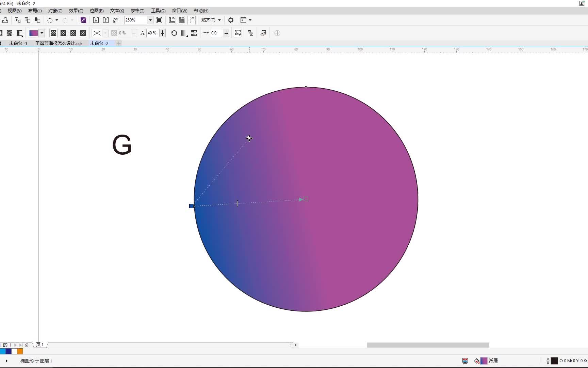Toggle the Free scale and skew icon
The height and width of the screenshot is (368, 588).
[238, 33]
